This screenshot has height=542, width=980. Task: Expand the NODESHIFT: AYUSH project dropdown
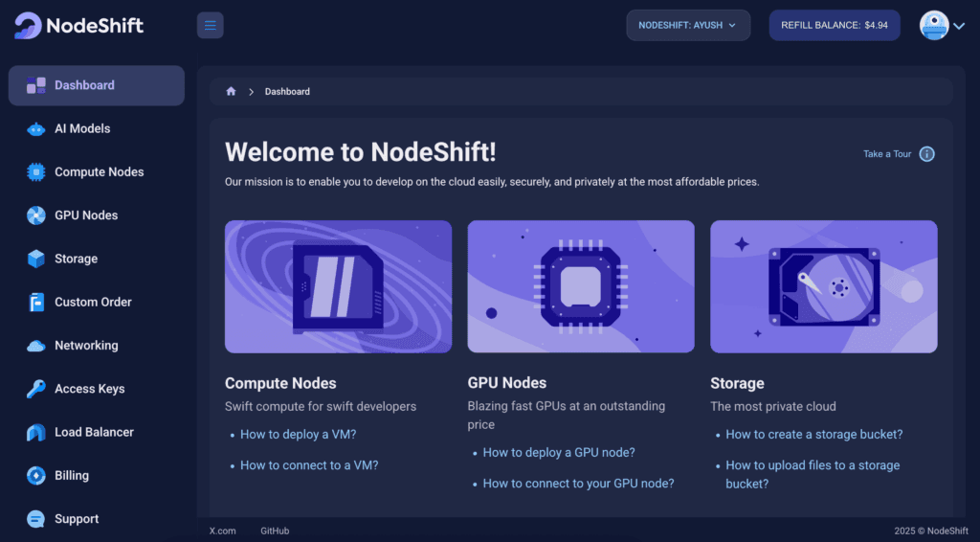(688, 26)
